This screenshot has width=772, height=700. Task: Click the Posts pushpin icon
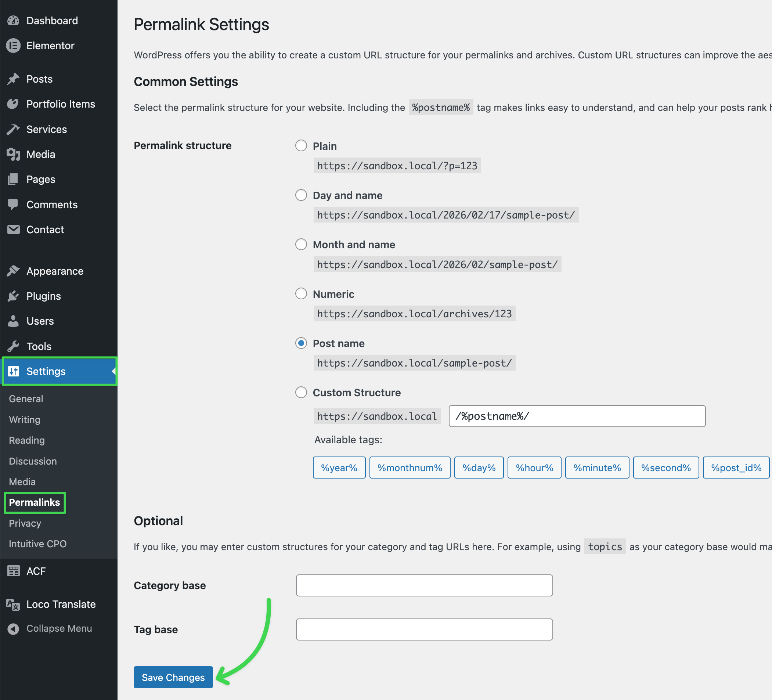point(13,79)
